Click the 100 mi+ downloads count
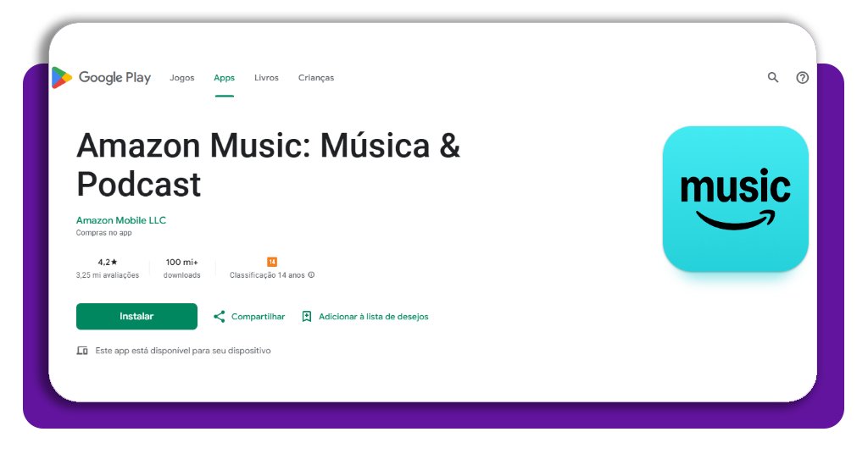Image resolution: width=868 pixels, height=454 pixels. pos(181,262)
